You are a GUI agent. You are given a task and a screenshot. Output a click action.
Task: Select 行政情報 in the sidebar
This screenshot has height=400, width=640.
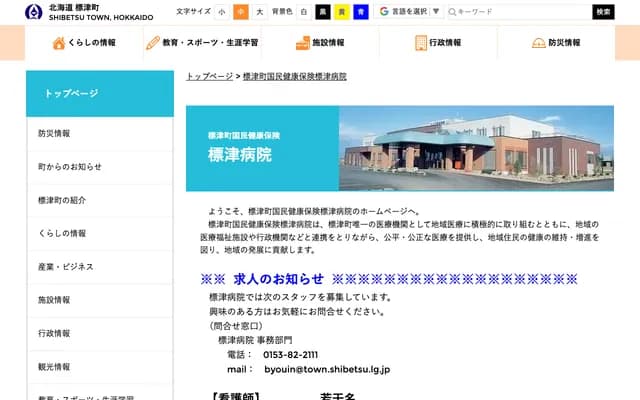click(100, 333)
